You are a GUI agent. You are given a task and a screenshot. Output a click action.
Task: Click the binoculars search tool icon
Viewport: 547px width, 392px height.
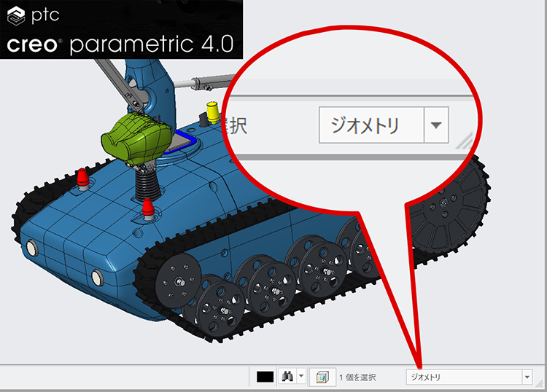287,377
